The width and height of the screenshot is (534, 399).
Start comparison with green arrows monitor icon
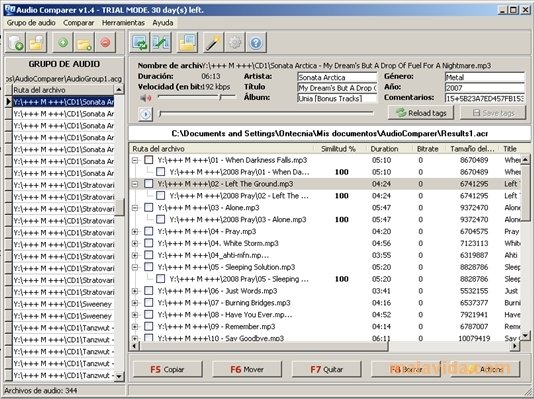coord(140,43)
